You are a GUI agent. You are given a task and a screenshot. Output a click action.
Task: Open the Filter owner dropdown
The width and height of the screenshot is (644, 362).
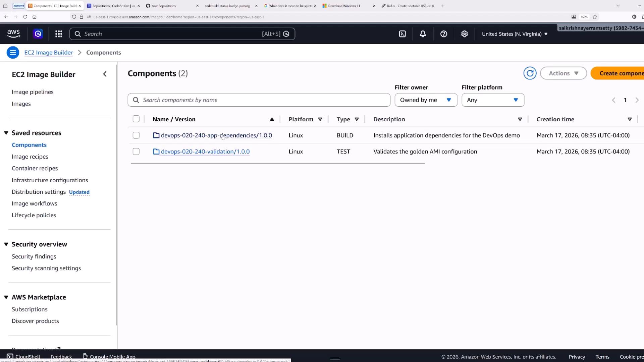426,100
